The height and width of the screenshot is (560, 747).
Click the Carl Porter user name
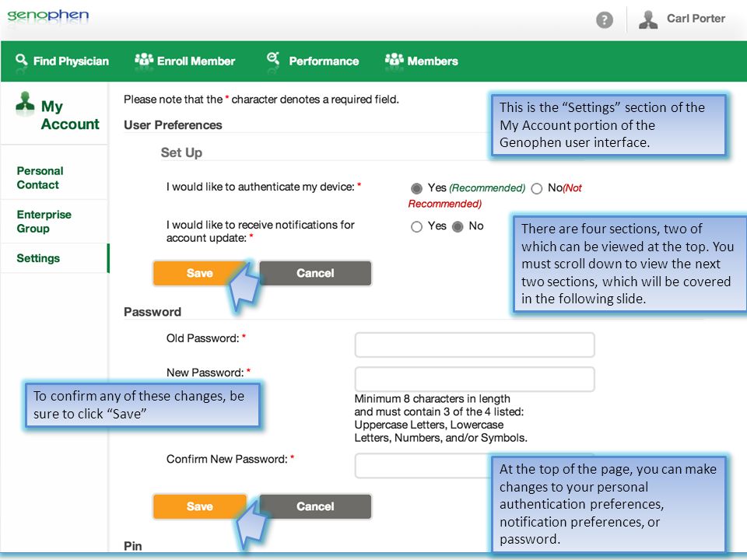tap(696, 19)
